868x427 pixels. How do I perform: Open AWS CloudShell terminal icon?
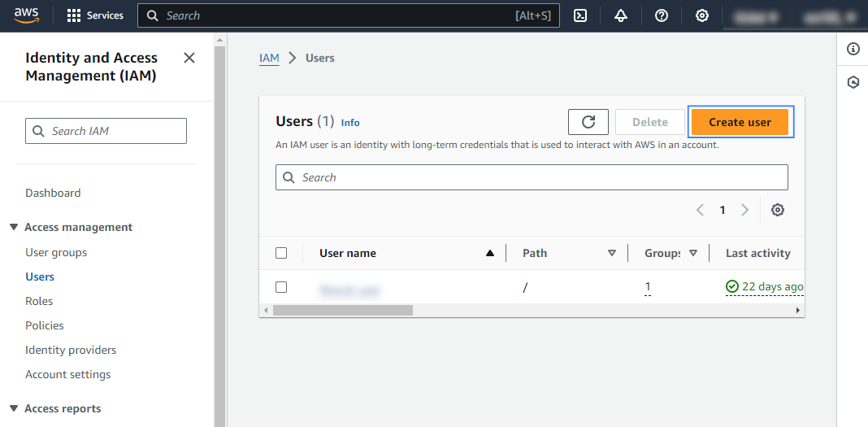(580, 15)
